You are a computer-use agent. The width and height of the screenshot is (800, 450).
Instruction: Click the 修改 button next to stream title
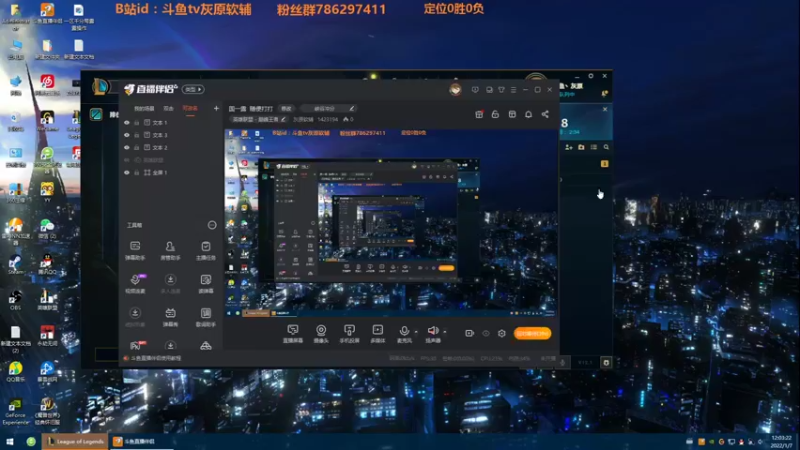286,109
